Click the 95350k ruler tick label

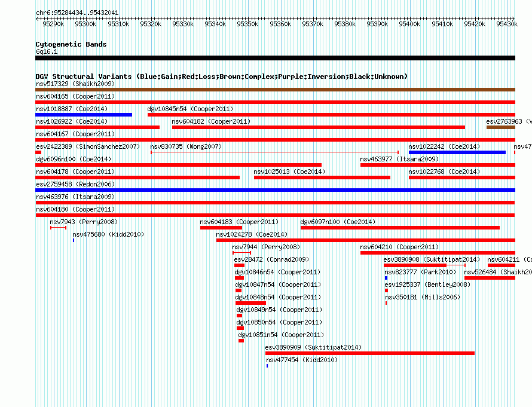(x=247, y=24)
